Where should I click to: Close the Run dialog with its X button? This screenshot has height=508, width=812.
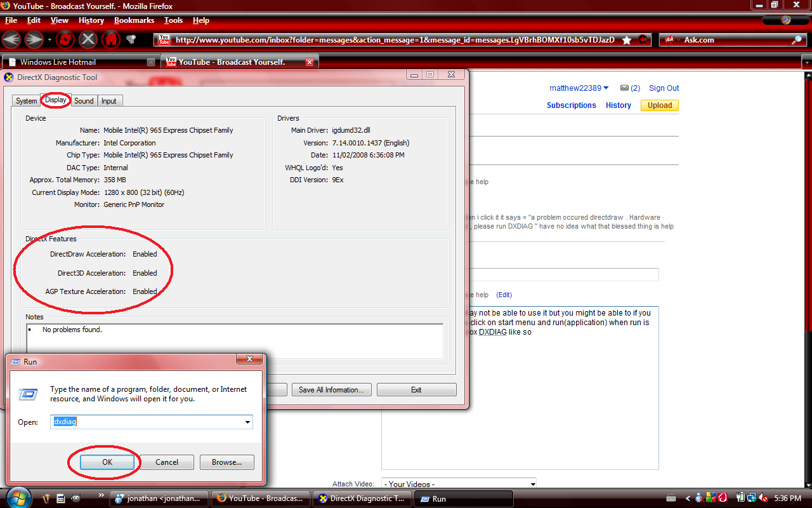249,359
